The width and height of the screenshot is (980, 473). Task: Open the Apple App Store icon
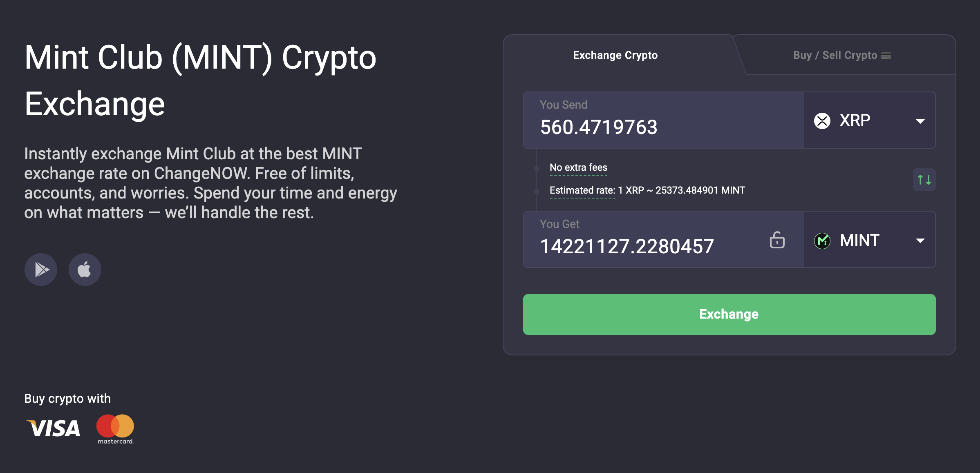coord(85,270)
